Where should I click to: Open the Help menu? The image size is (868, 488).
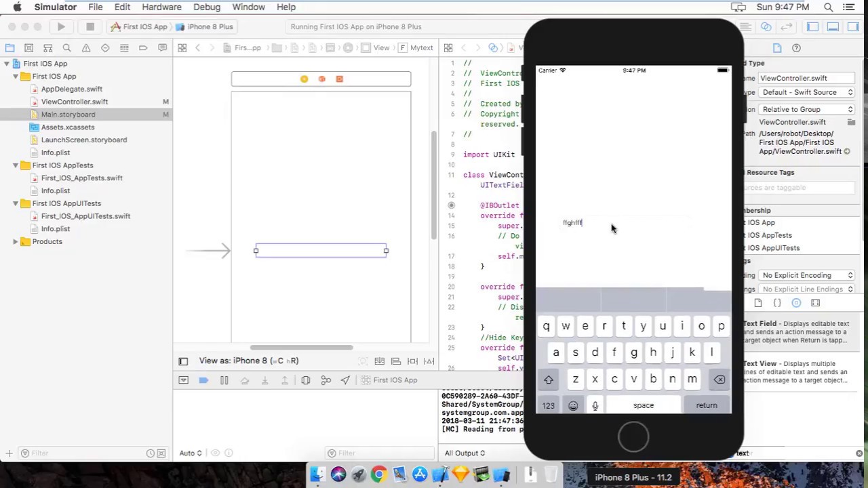(x=286, y=7)
